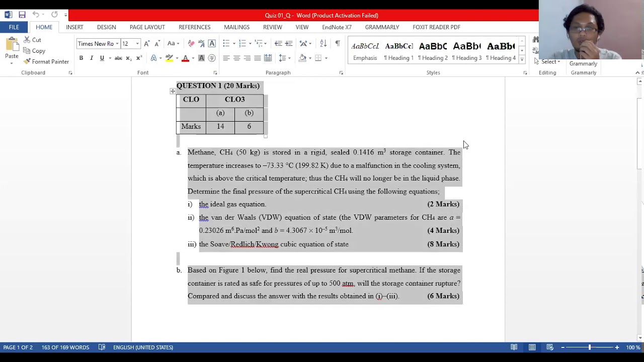644x362 pixels.
Task: Switch to Web Layout view
Action: pyautogui.click(x=550, y=347)
